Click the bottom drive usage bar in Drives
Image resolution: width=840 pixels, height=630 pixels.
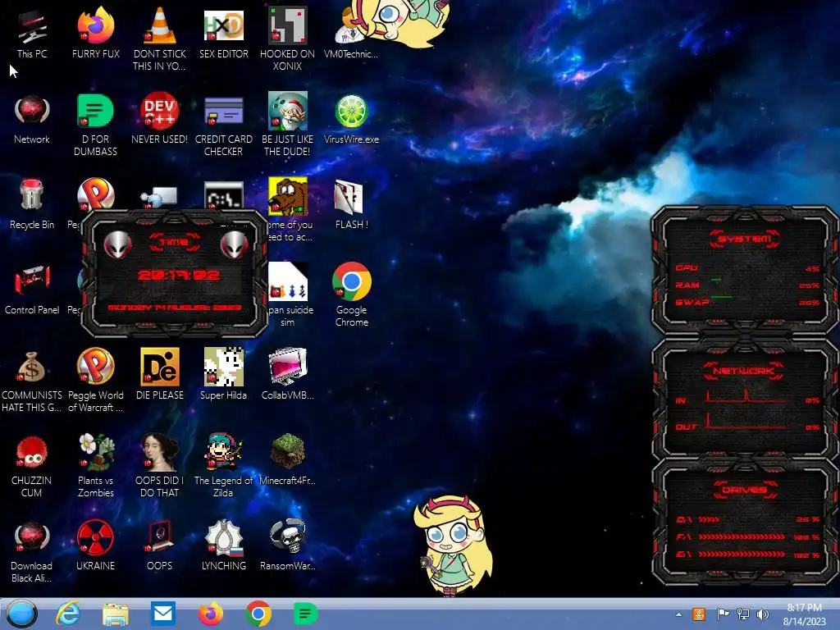[x=742, y=555]
